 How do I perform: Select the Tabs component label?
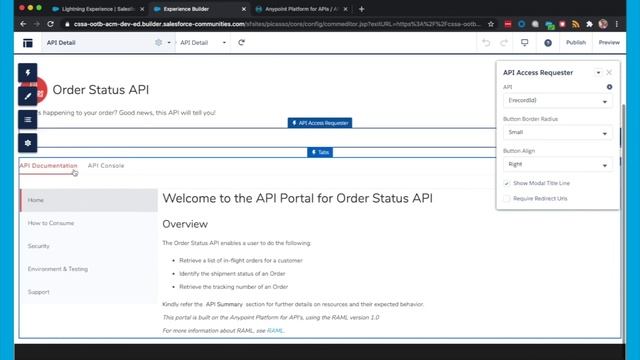[x=320, y=152]
